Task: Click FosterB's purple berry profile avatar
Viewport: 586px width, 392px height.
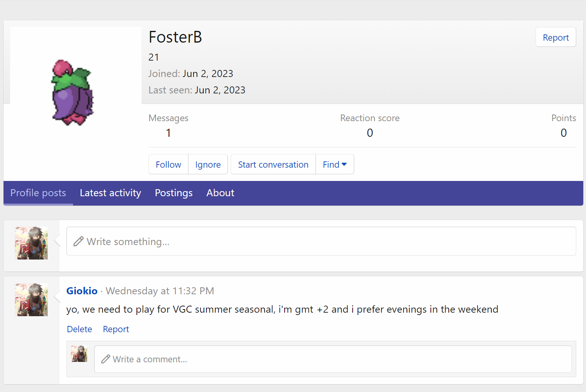Action: (73, 92)
